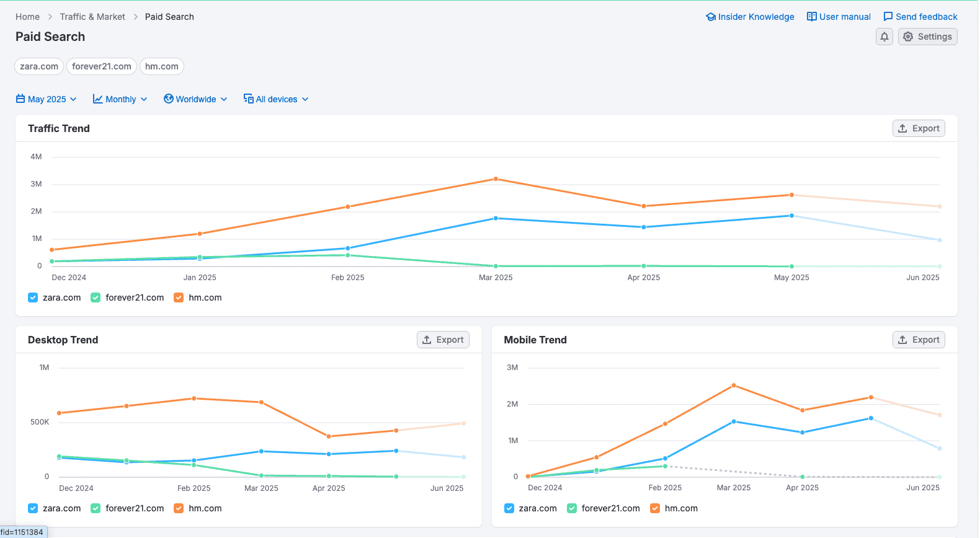Export the Mobile Trend chart

click(x=919, y=340)
